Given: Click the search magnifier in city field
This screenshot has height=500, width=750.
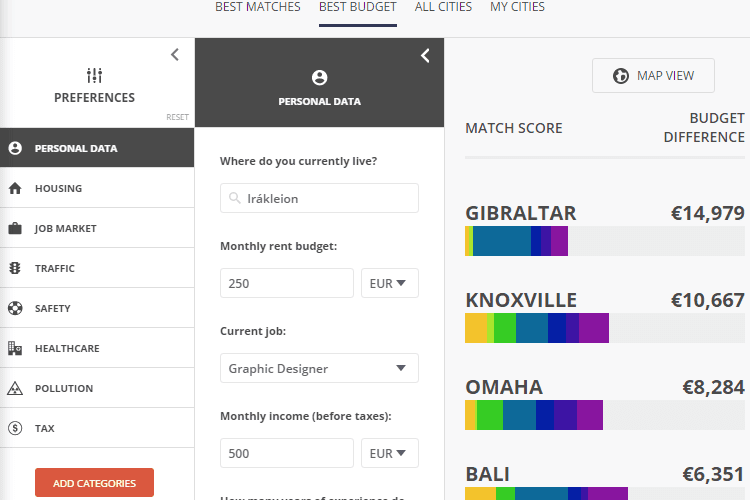Looking at the screenshot, I should tap(234, 198).
